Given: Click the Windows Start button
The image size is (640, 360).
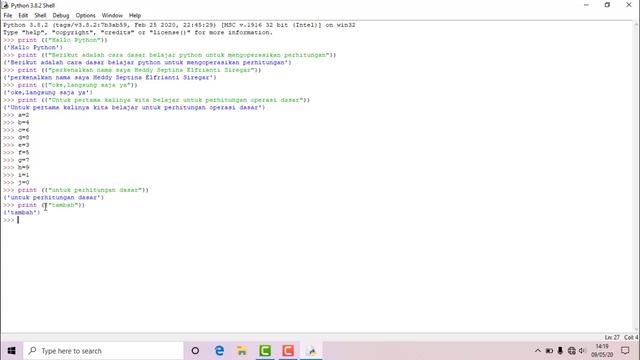Looking at the screenshot, I should tap(11, 351).
